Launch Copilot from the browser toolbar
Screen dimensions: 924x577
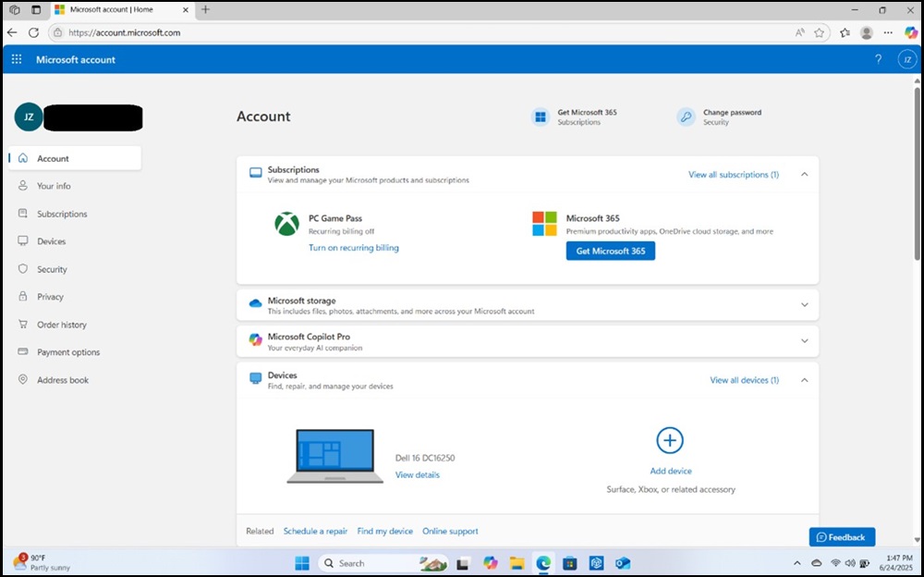click(x=910, y=32)
